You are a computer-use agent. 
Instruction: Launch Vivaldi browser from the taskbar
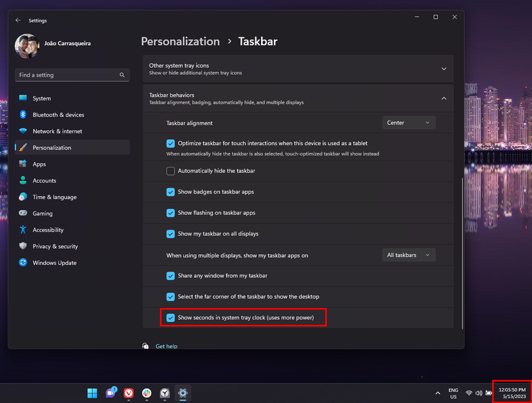point(128,393)
